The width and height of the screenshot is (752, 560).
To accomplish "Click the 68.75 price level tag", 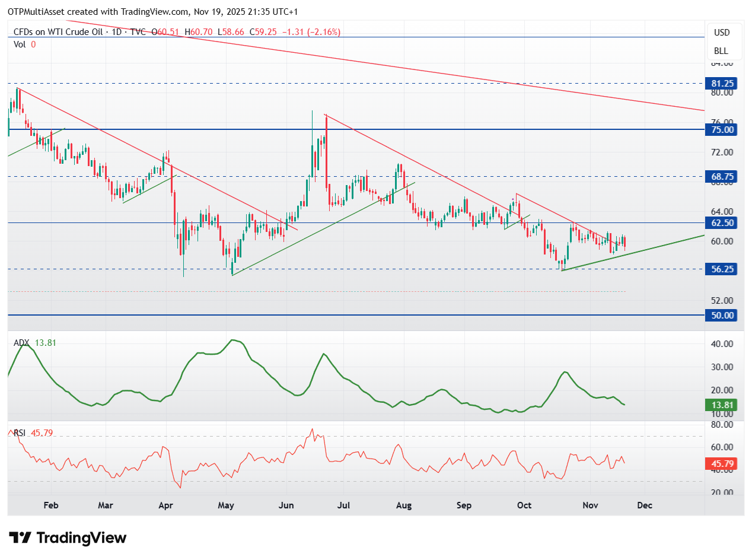I will point(721,176).
